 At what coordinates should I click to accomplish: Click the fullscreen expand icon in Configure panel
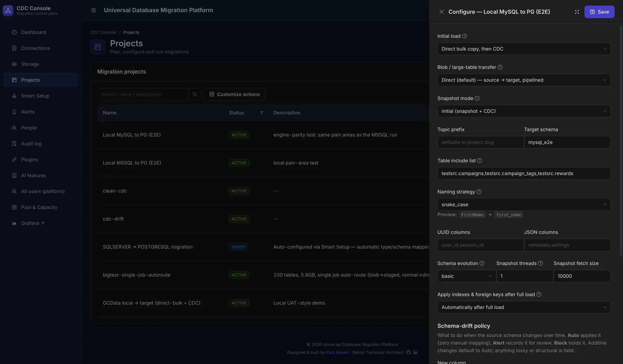point(577,12)
